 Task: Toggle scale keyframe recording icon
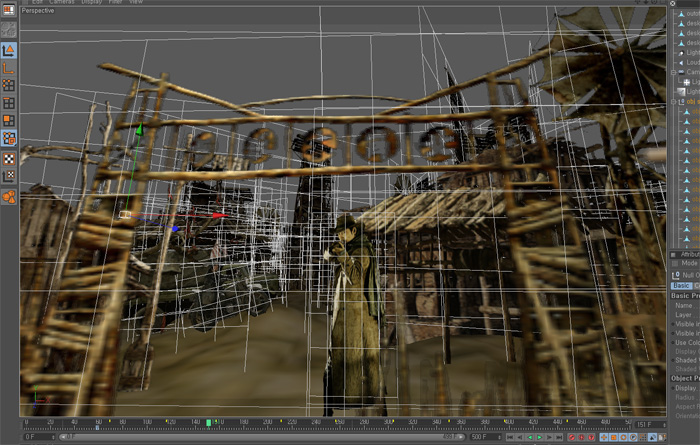click(x=613, y=437)
